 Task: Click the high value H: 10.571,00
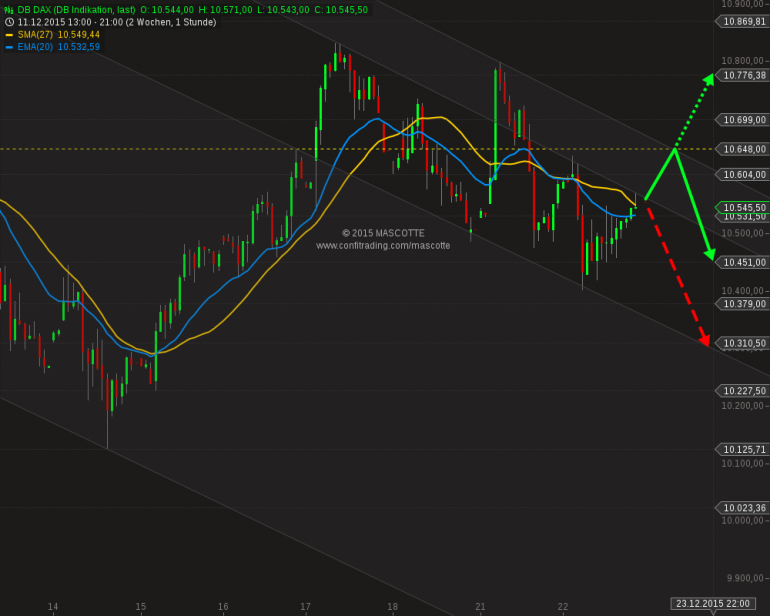[x=225, y=9]
